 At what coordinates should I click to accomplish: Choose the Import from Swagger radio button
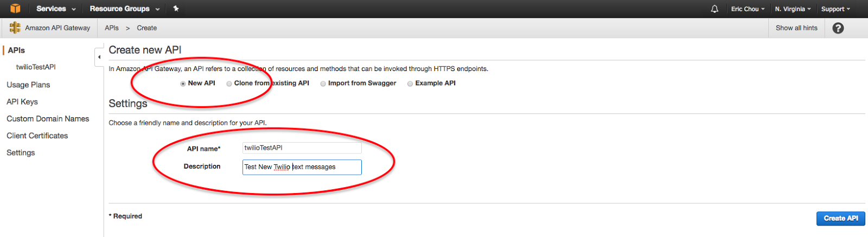coord(323,84)
